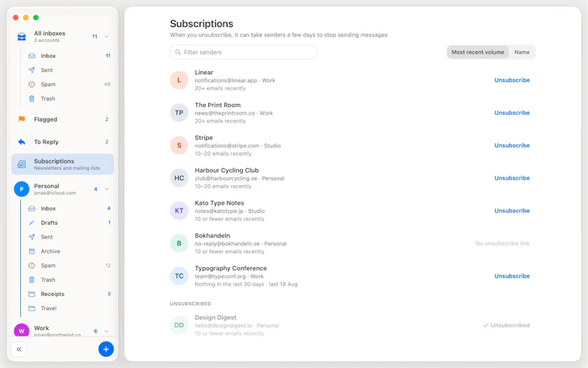Click the Bokhandeln avatar B

tap(179, 243)
